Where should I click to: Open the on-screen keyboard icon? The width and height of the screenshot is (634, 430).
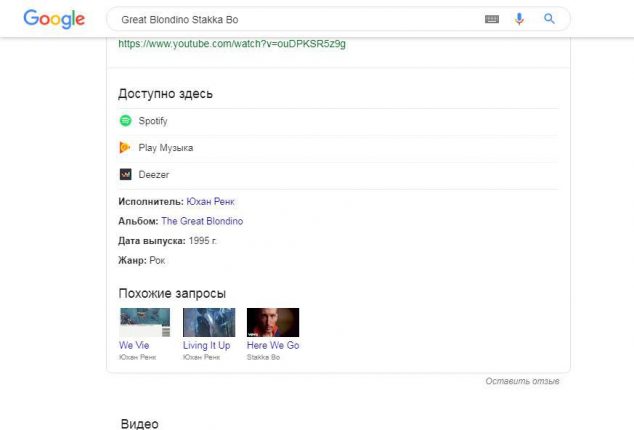492,19
